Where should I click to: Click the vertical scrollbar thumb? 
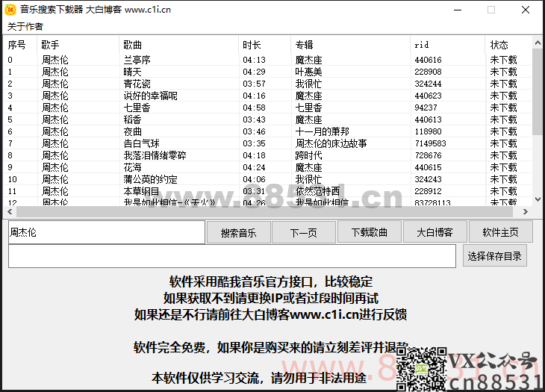click(x=538, y=92)
